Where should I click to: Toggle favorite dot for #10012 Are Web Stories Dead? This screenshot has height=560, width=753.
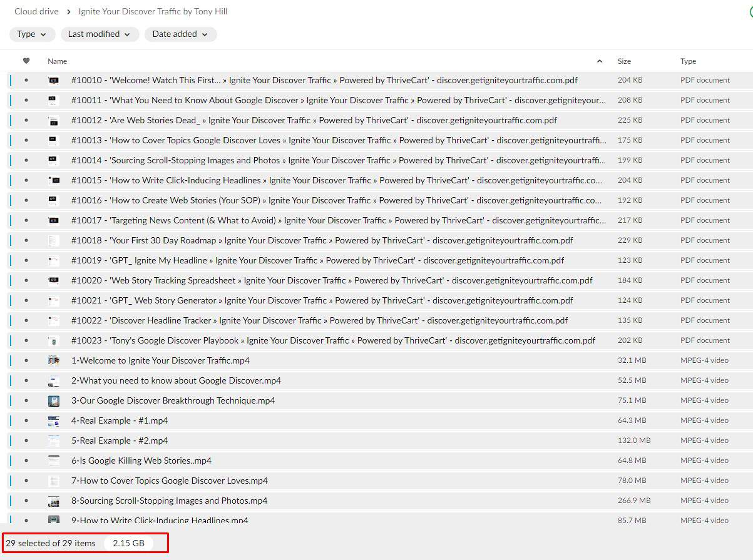(26, 120)
